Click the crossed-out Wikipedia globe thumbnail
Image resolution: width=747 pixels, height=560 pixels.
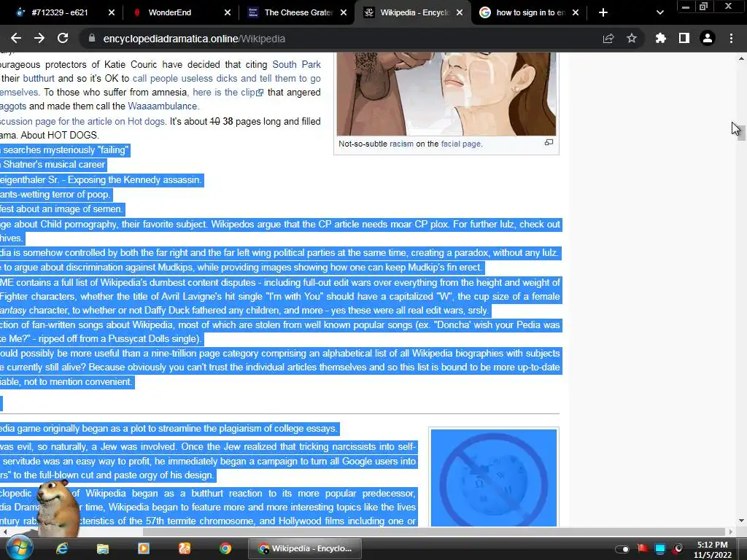click(x=494, y=478)
